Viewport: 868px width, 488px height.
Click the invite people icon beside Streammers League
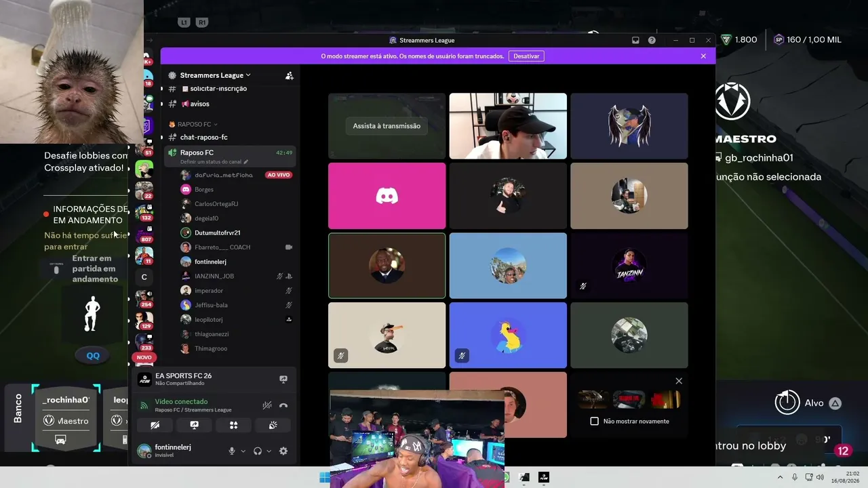[x=290, y=75]
